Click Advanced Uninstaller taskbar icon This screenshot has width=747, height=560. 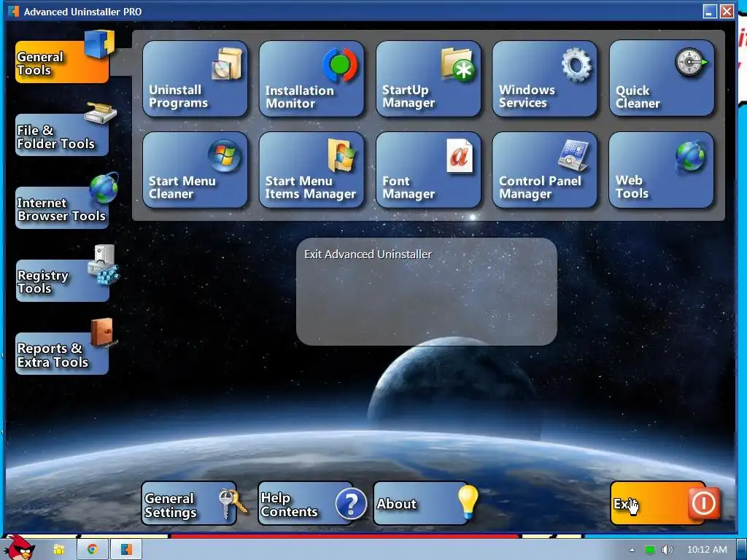point(125,550)
